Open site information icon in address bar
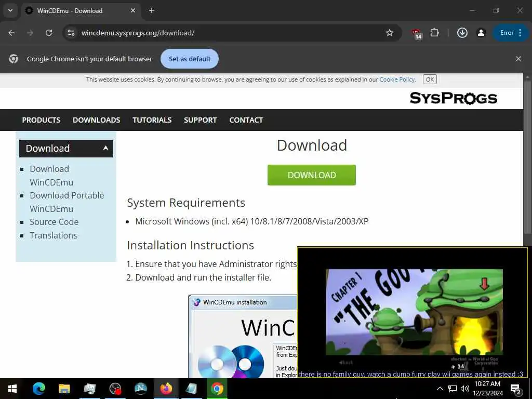 click(71, 33)
